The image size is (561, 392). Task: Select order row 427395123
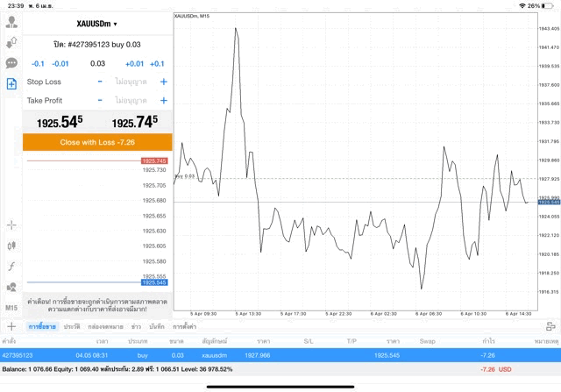tap(280, 355)
